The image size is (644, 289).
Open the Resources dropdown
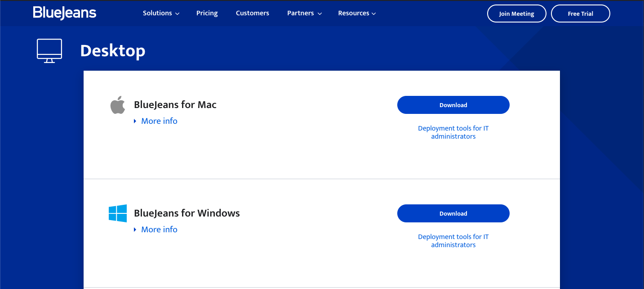coord(356,13)
